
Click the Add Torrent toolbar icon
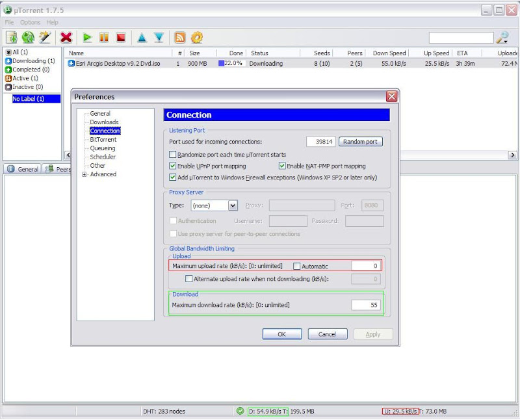click(12, 38)
